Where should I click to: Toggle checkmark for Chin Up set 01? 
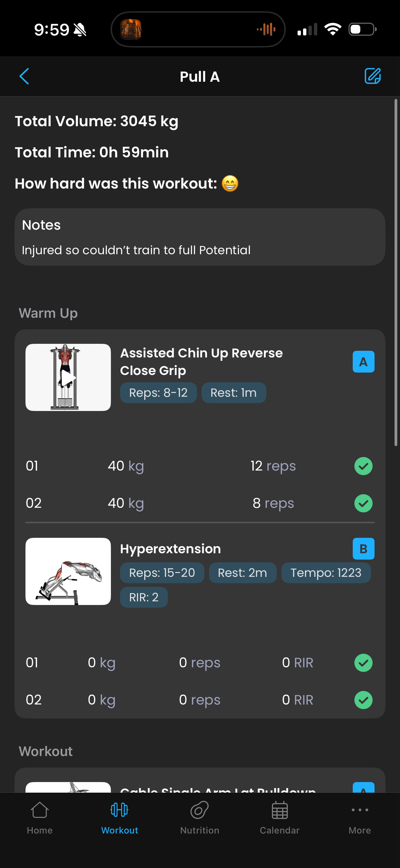363,466
